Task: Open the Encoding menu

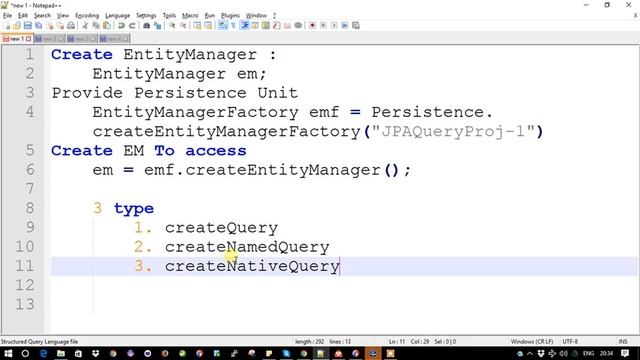Action: tap(87, 16)
